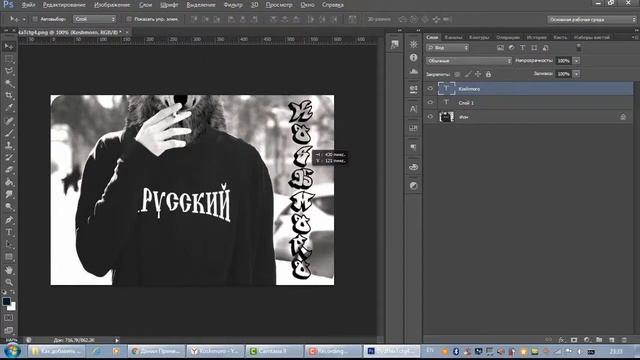Screen dimensions: 640x360
Task: Select the Dodge tool
Action: pyautogui.click(x=9, y=207)
